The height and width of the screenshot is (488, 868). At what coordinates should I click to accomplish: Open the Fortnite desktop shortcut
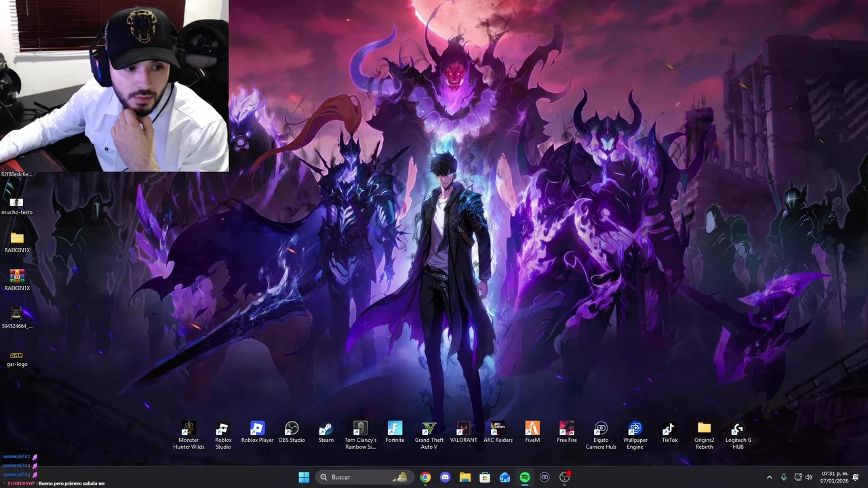(x=395, y=432)
